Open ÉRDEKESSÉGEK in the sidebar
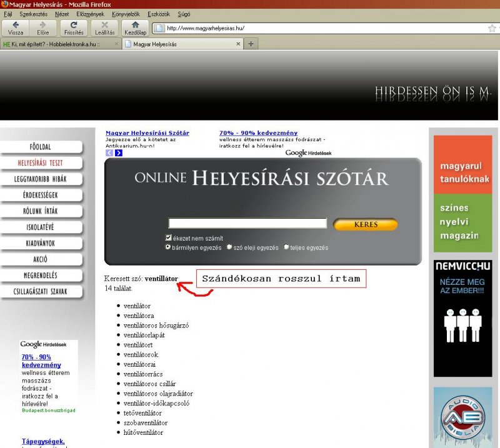 tap(41, 195)
